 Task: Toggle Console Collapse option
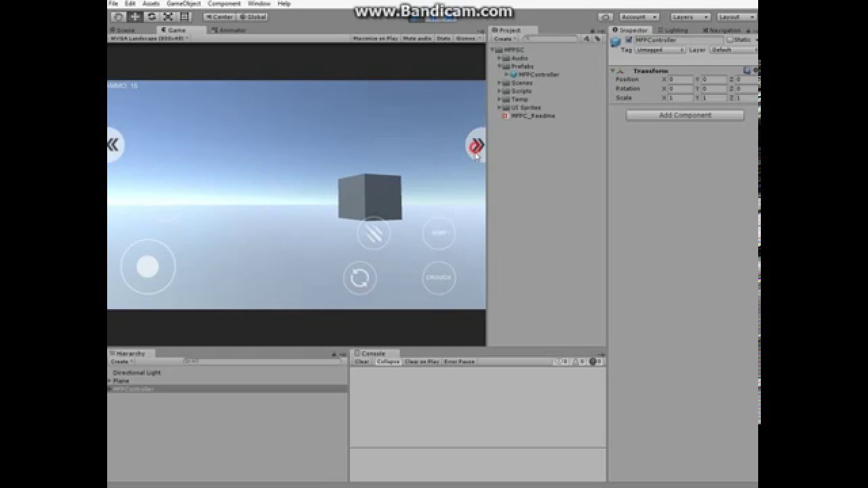(x=388, y=362)
